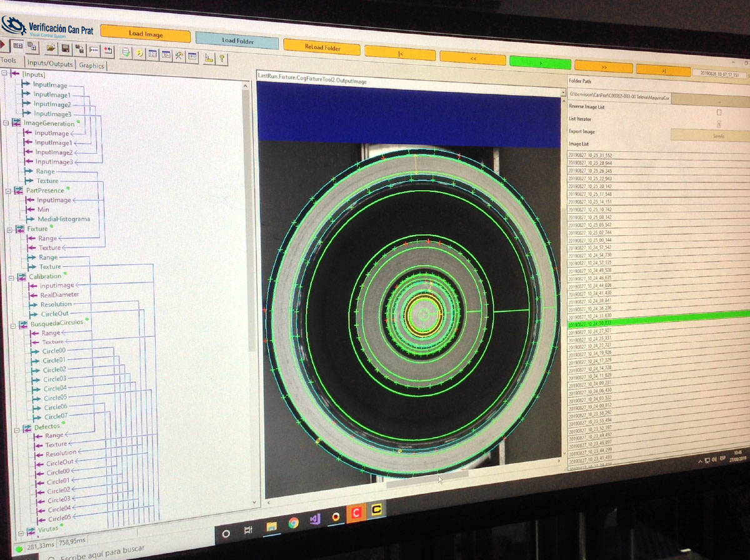The height and width of the screenshot is (560, 750).
Task: Click the yellow question mark help icon
Action: click(221, 58)
